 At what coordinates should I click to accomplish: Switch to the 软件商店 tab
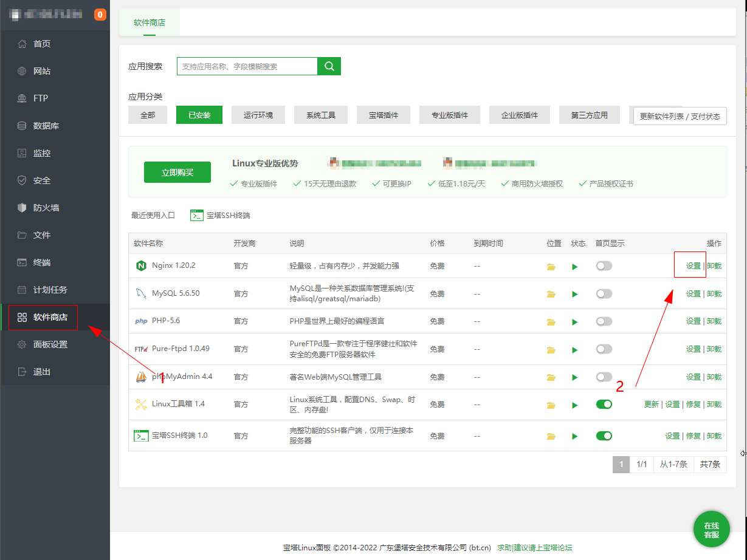(150, 22)
